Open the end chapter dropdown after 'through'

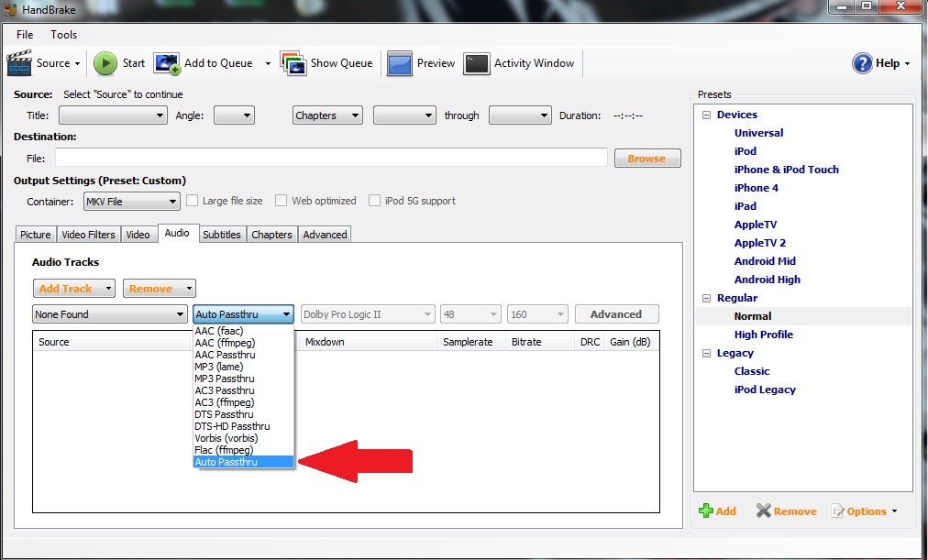[x=520, y=115]
